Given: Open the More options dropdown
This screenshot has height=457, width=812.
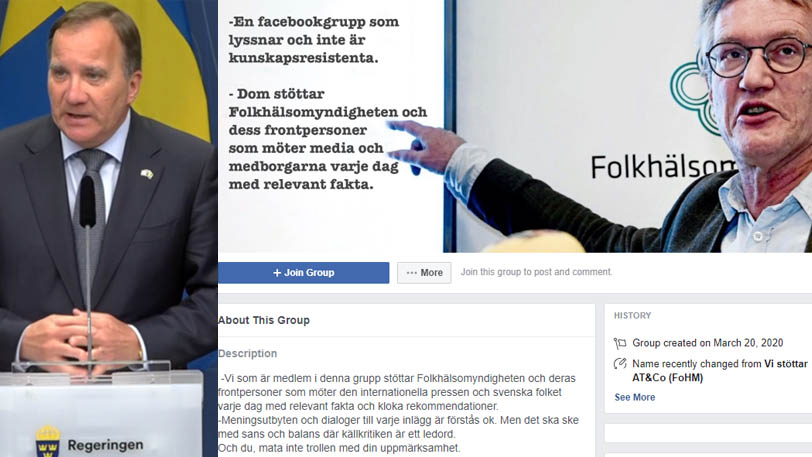Looking at the screenshot, I should [x=424, y=273].
